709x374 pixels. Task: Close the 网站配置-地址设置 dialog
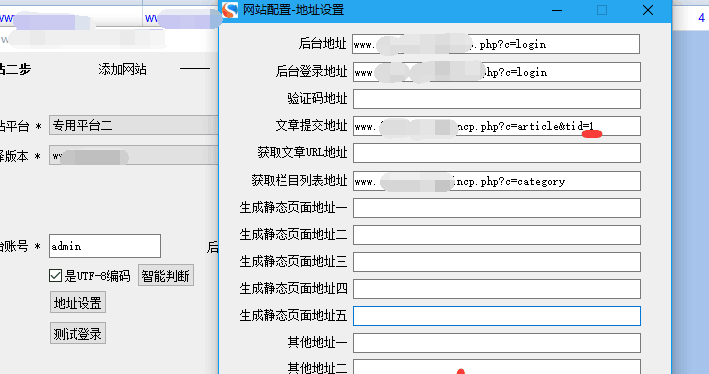[648, 10]
